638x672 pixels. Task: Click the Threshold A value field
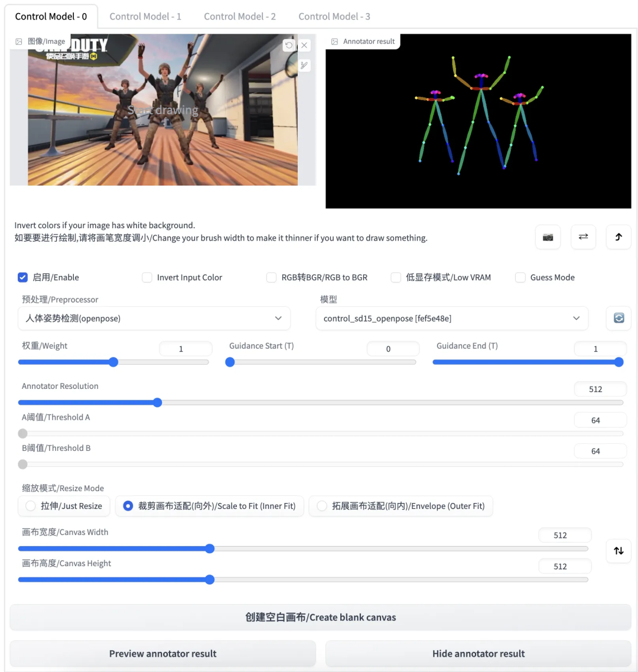click(x=600, y=420)
